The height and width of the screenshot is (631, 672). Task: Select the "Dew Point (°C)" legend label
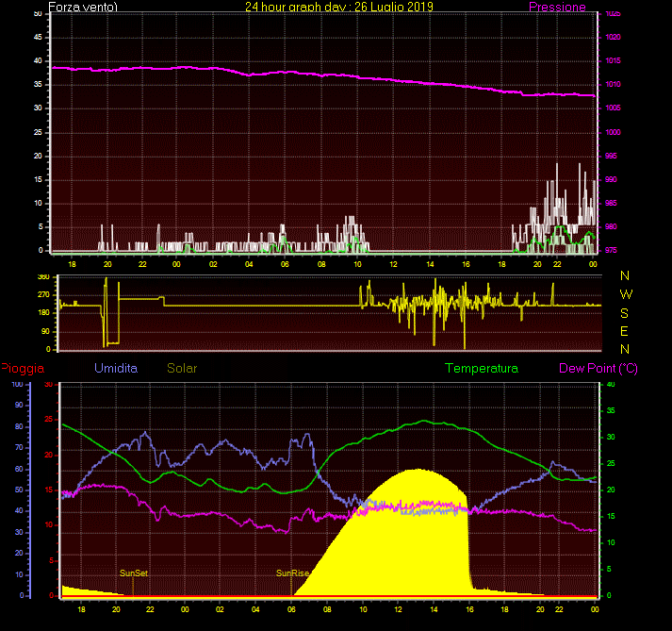598,369
